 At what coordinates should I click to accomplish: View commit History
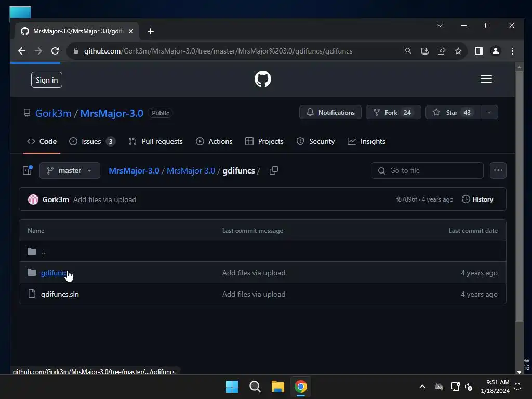click(477, 199)
